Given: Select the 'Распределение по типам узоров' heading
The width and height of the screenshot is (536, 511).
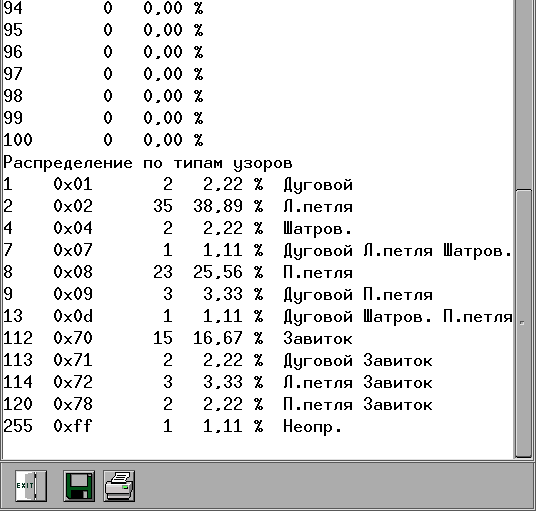Looking at the screenshot, I should pos(148,163).
